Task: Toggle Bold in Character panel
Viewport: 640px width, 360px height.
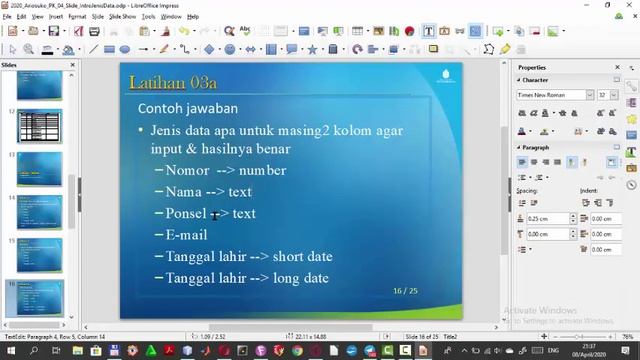Action: pyautogui.click(x=522, y=113)
